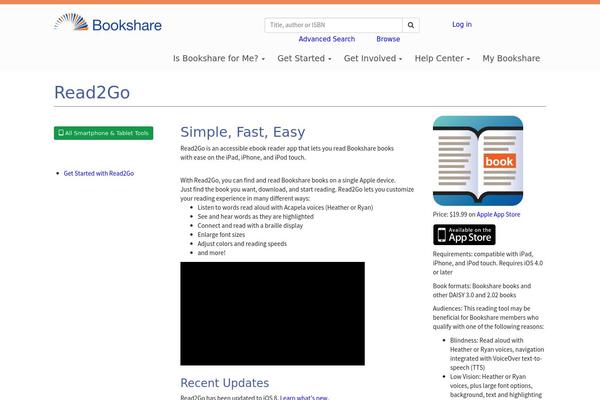Viewport: 600px width, 400px height.
Task: Open the Apple App Store price link
Action: [498, 214]
